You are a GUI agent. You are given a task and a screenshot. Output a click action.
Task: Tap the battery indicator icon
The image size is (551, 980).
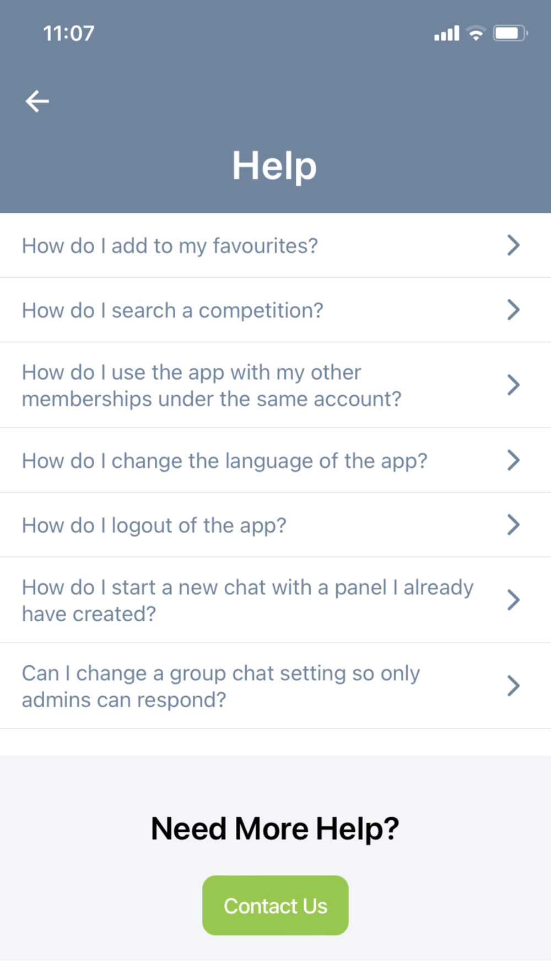510,34
